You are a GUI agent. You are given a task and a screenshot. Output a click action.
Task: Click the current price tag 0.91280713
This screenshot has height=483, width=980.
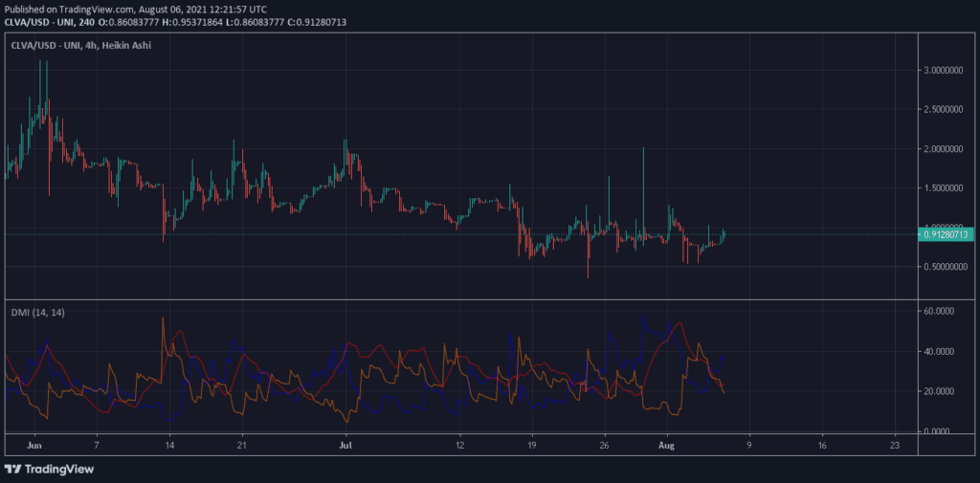point(947,234)
